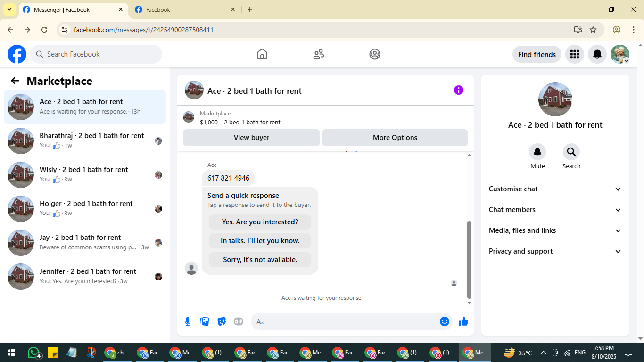Click the phone number 617 821 4946

(x=229, y=178)
